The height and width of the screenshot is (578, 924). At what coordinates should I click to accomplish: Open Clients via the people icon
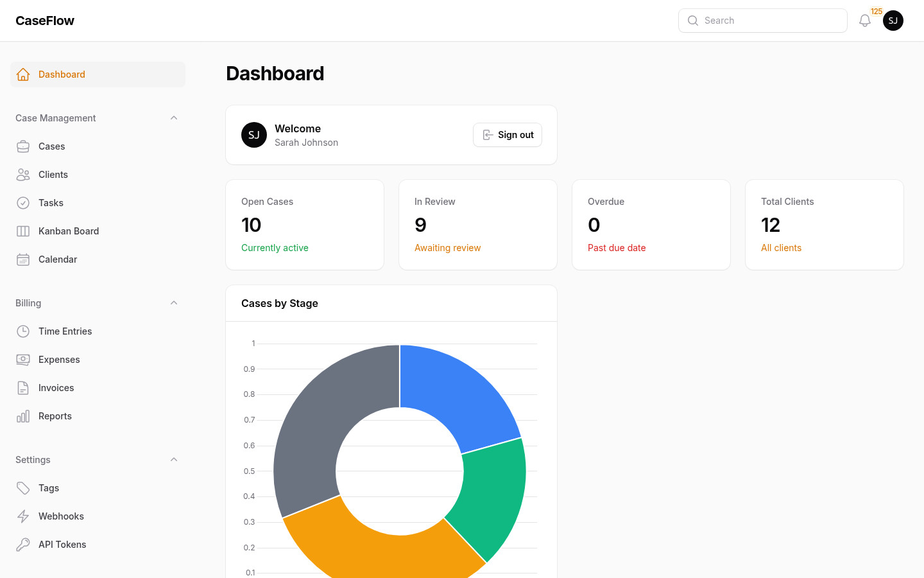tap(23, 174)
